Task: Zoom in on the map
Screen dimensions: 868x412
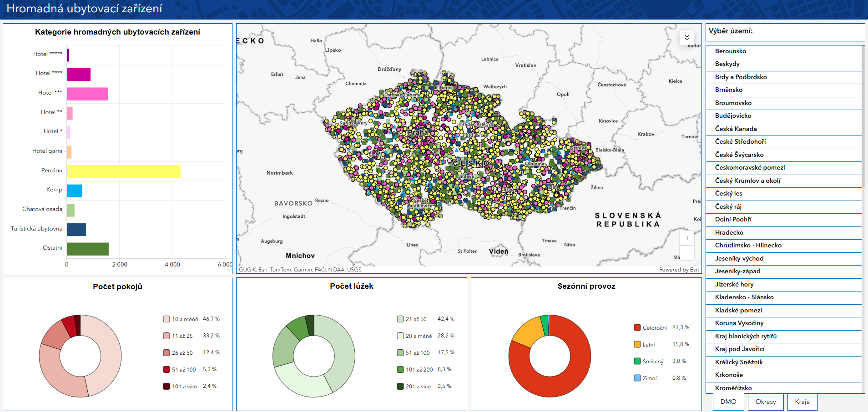Action: click(687, 238)
